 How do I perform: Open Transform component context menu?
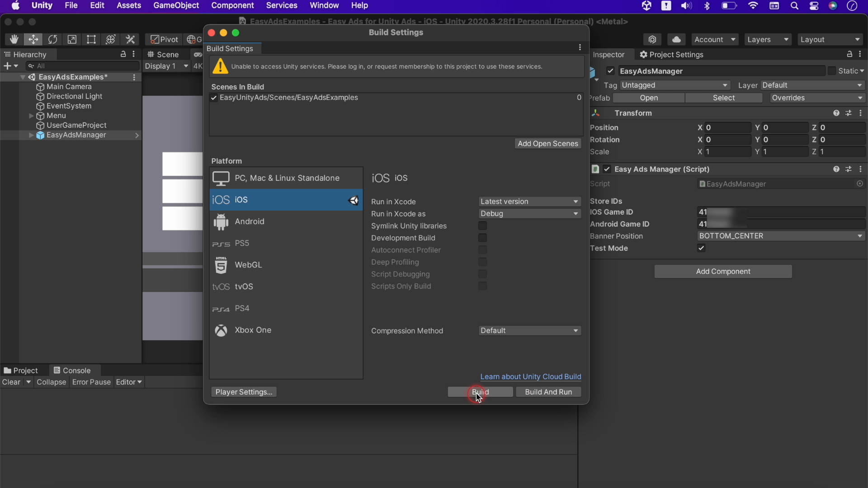[x=860, y=113]
